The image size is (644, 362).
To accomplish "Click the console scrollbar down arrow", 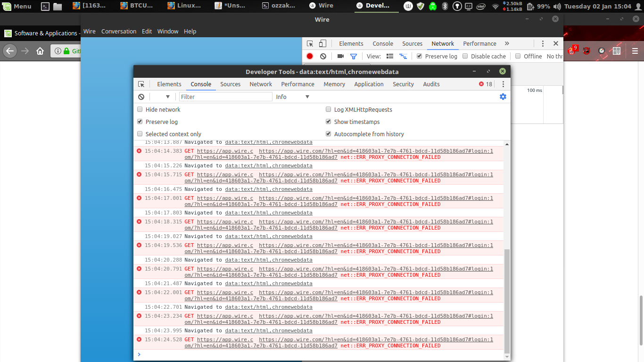I will coord(507,357).
